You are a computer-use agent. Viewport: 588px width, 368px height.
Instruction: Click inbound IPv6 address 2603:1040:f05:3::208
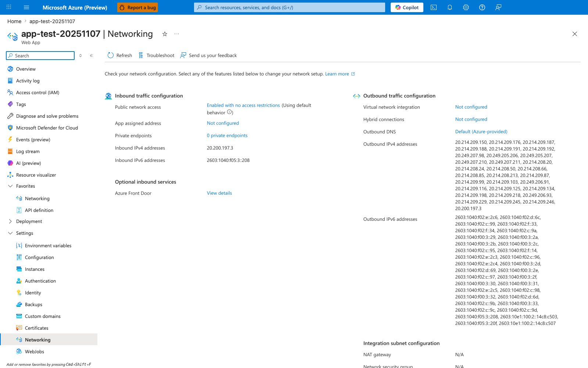[x=228, y=160]
